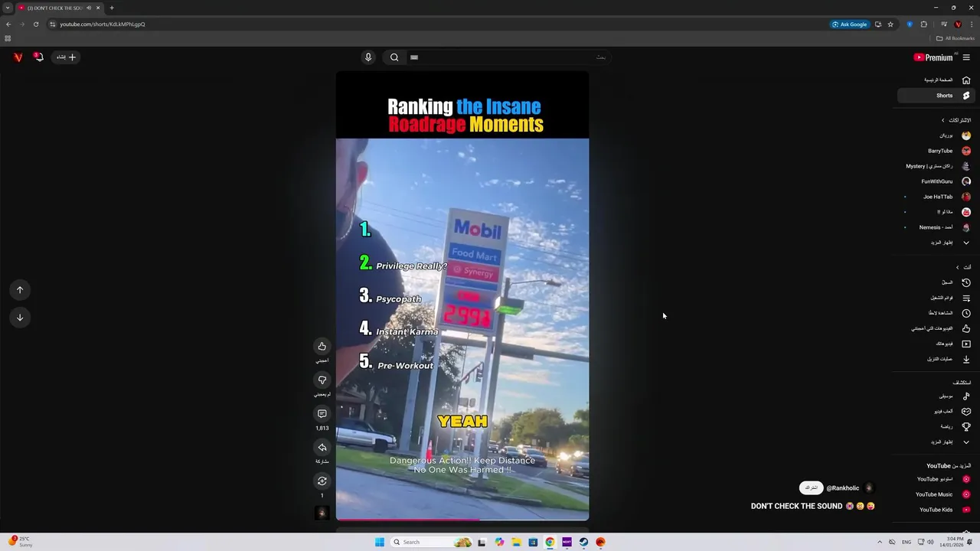This screenshot has width=980, height=551.
Task: Open the account avatar in YouTube header
Action: [18, 57]
